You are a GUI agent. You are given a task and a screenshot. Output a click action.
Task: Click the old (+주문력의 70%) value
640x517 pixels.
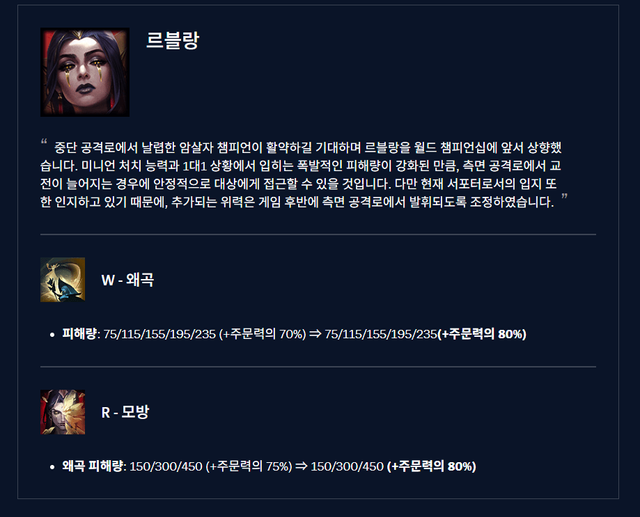262,334
